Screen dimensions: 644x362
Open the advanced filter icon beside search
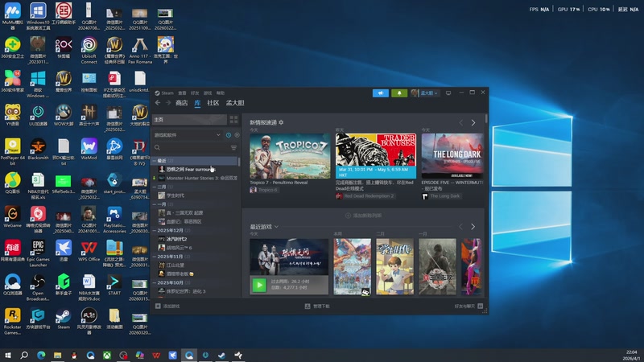[234, 148]
